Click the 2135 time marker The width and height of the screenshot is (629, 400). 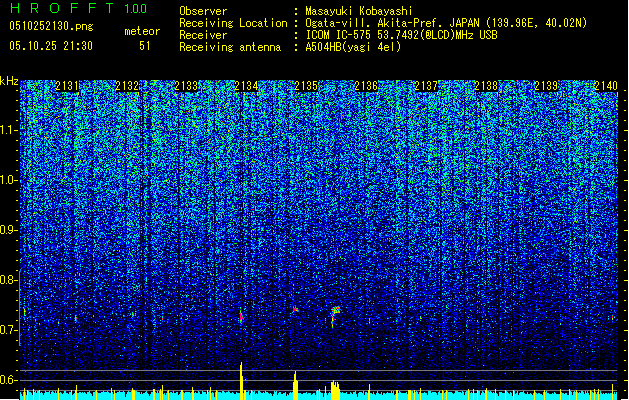(306, 86)
